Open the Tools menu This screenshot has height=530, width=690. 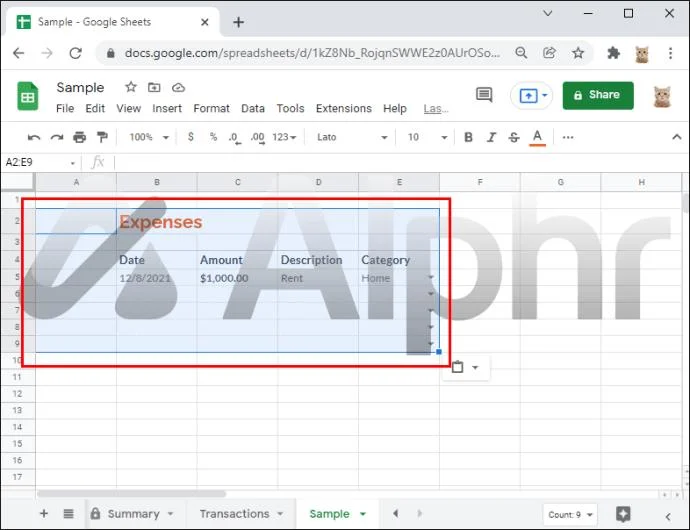(290, 108)
